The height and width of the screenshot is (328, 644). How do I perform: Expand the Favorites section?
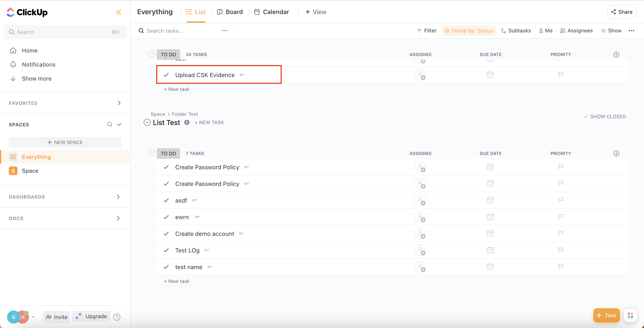[x=119, y=103]
